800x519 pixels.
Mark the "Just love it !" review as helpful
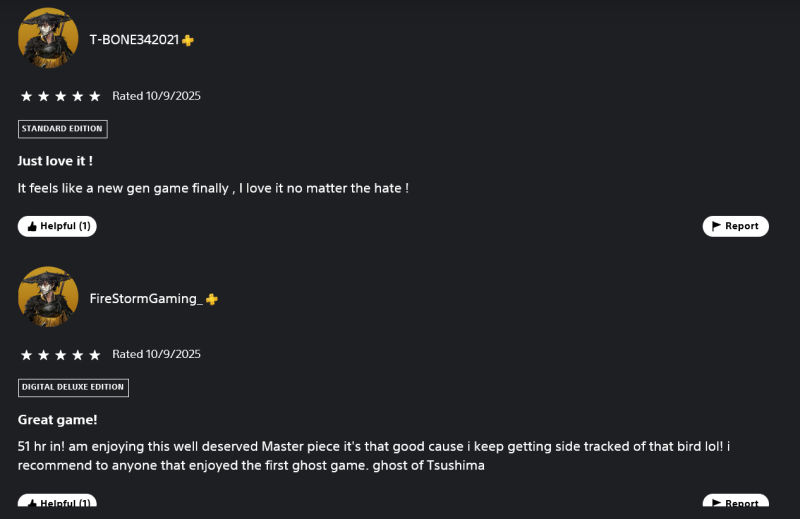pyautogui.click(x=58, y=226)
